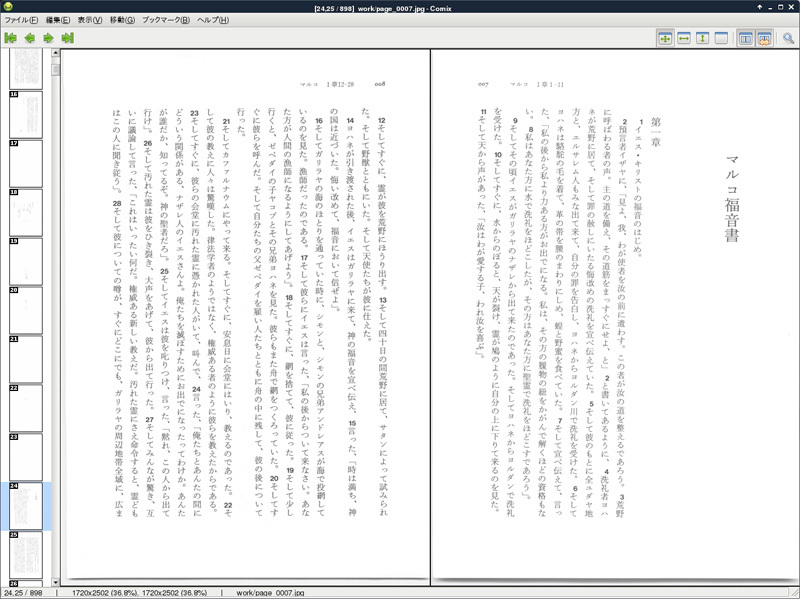Click the header "マルコ 1章1-11" on right page
Screen dimensions: 800x599
point(537,84)
